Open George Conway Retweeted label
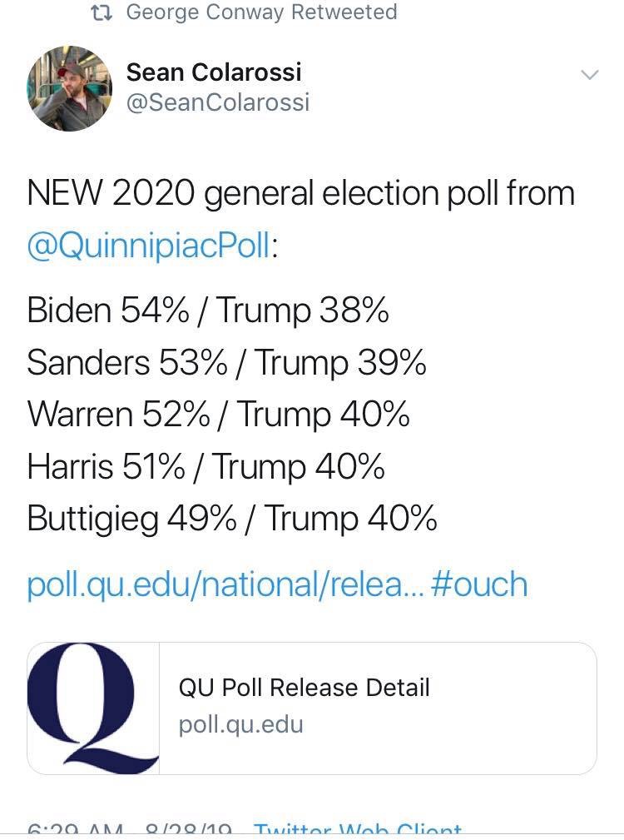 [x=261, y=12]
